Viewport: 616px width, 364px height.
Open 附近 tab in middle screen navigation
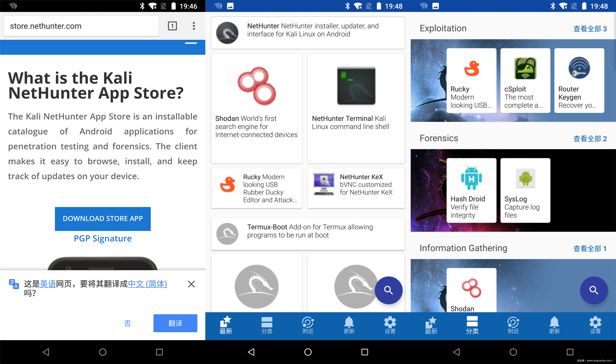tap(308, 325)
